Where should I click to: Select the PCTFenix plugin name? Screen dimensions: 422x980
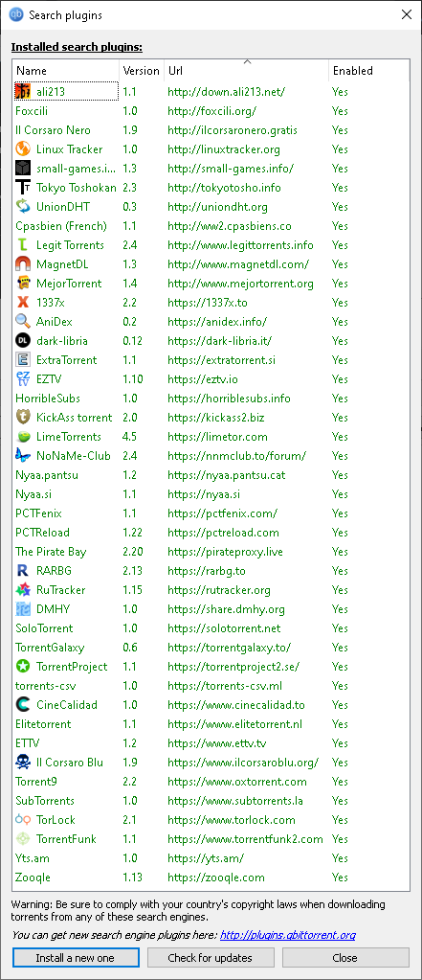click(x=38, y=513)
